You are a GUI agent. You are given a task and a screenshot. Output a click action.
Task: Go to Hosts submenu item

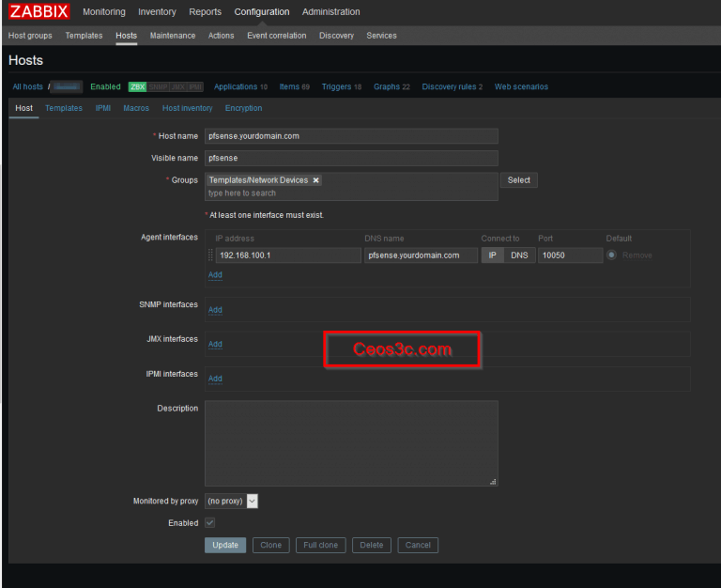tap(127, 36)
